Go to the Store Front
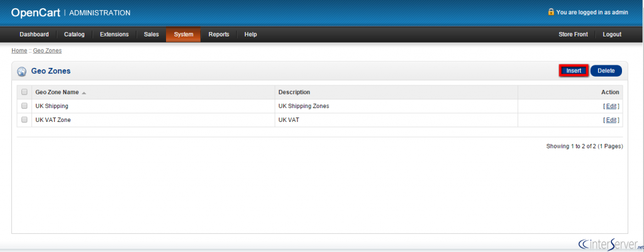This screenshot has height=252, width=644. click(x=573, y=35)
